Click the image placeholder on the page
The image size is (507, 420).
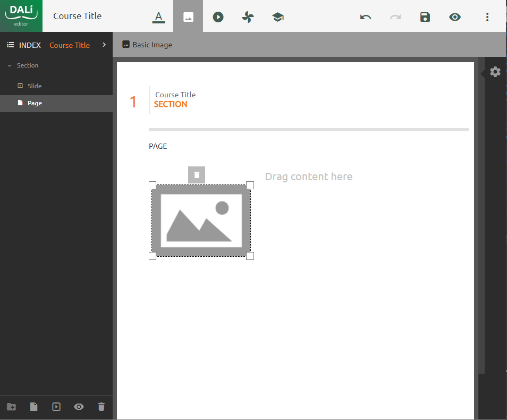pyautogui.click(x=201, y=221)
